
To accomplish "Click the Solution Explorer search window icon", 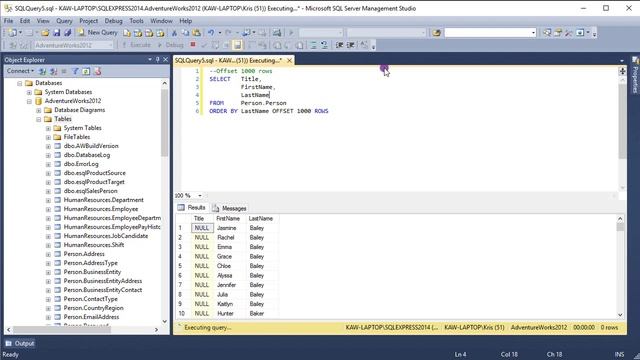I will point(547,33).
